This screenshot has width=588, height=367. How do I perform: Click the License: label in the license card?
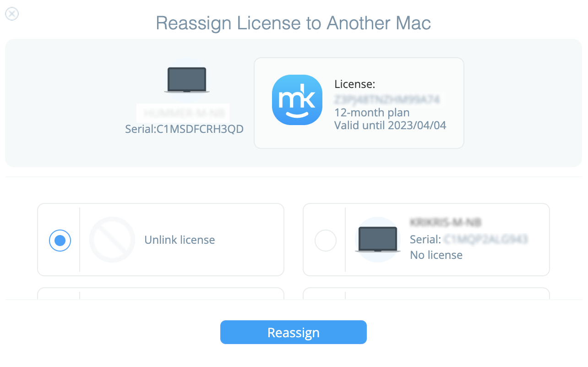coord(355,84)
